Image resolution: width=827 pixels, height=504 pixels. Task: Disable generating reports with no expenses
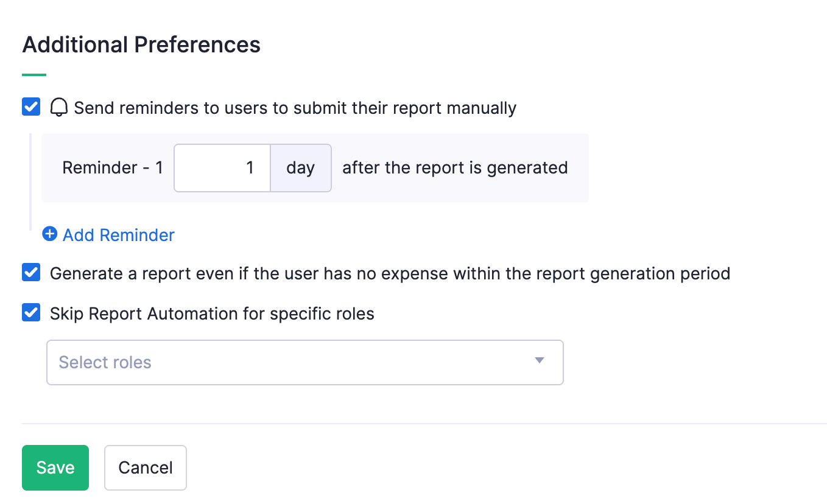[30, 272]
